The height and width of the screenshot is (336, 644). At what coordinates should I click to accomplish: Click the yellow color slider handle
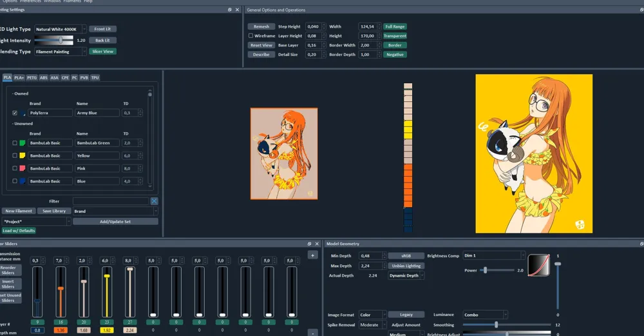point(107,276)
